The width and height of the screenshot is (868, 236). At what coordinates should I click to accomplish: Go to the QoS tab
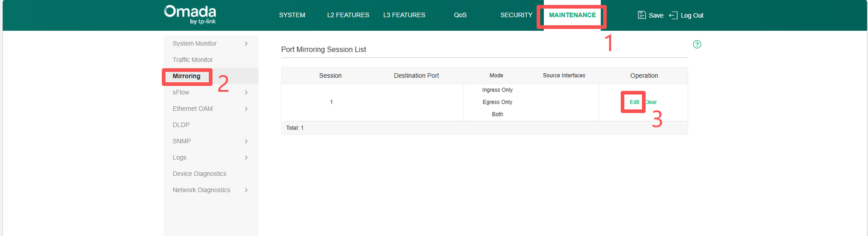460,15
